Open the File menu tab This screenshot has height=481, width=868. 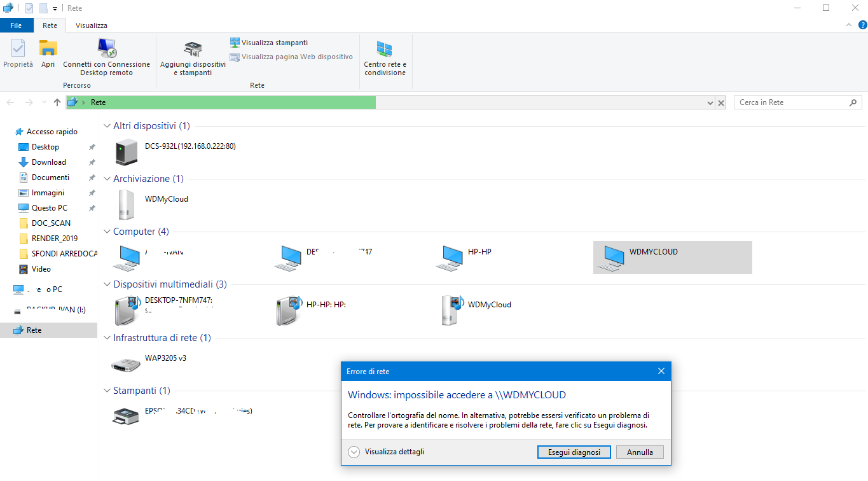tap(17, 25)
